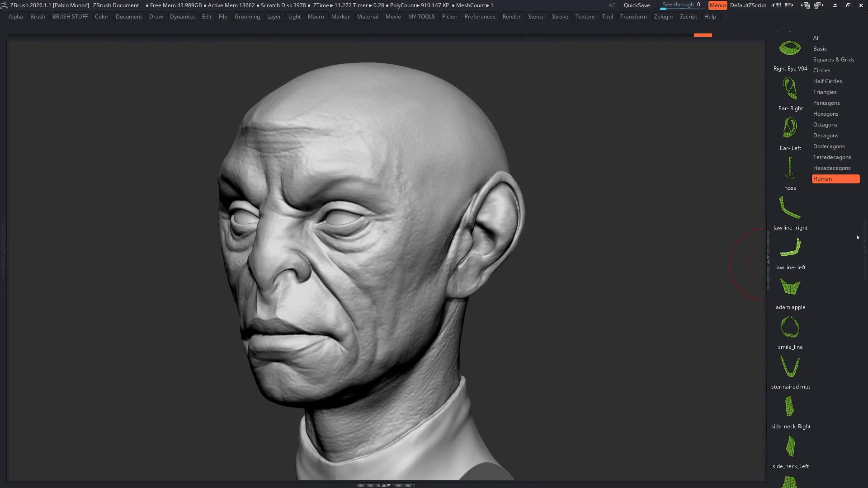This screenshot has height=488, width=868.
Task: Collapse the right tray divider arrows
Action: 768,260
